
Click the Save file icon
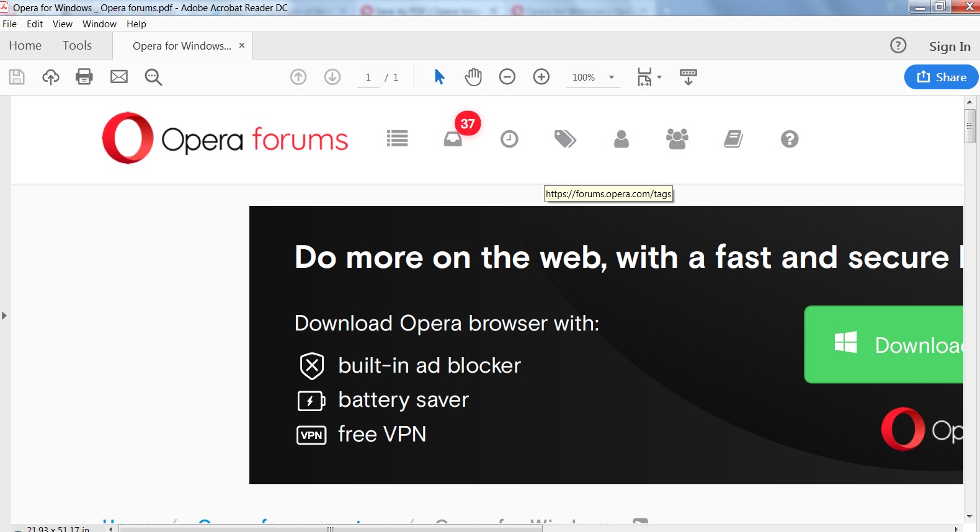[x=17, y=77]
